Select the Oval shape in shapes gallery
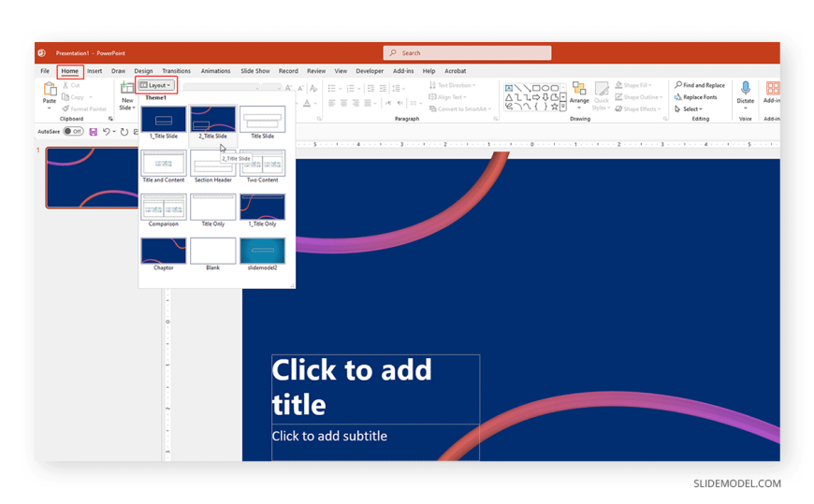The image size is (814, 504). coord(545,88)
